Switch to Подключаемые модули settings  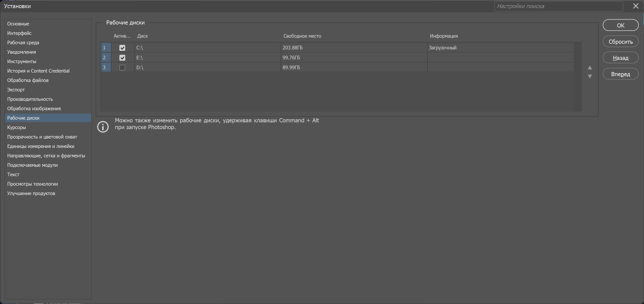click(33, 165)
